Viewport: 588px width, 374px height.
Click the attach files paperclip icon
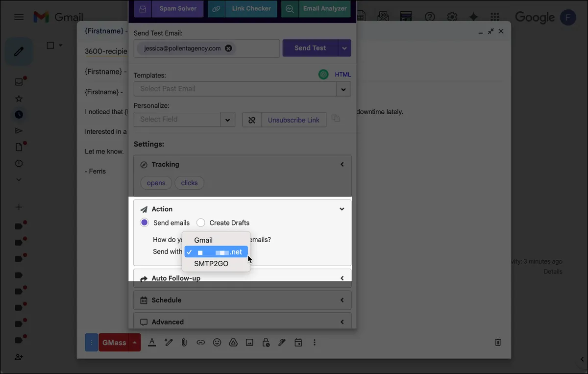coord(184,342)
